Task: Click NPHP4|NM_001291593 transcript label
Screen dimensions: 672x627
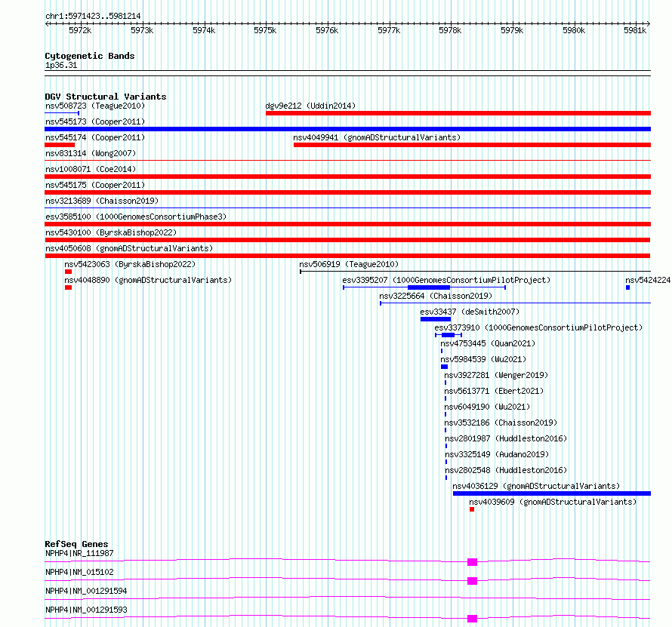Action: (x=86, y=610)
